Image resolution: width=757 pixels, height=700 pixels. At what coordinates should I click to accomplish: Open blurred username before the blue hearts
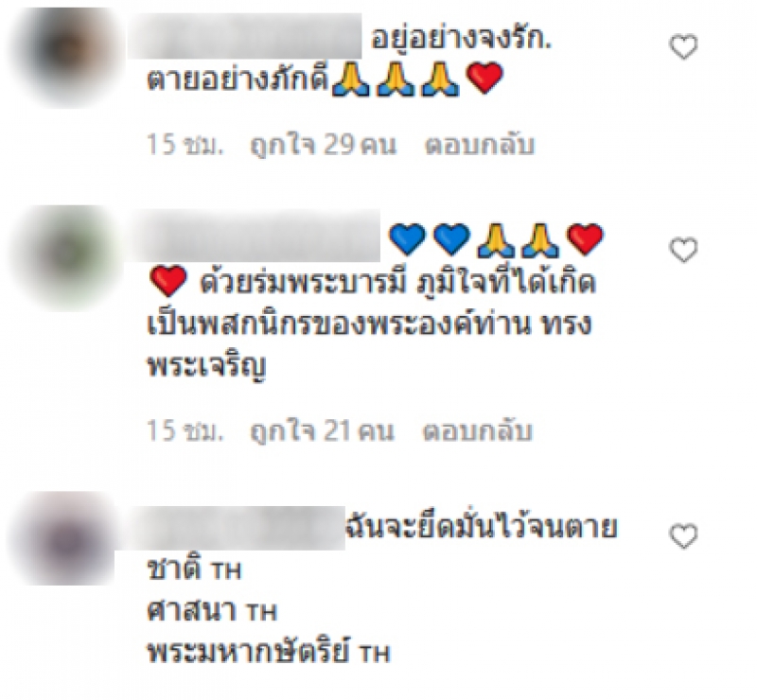(254, 236)
